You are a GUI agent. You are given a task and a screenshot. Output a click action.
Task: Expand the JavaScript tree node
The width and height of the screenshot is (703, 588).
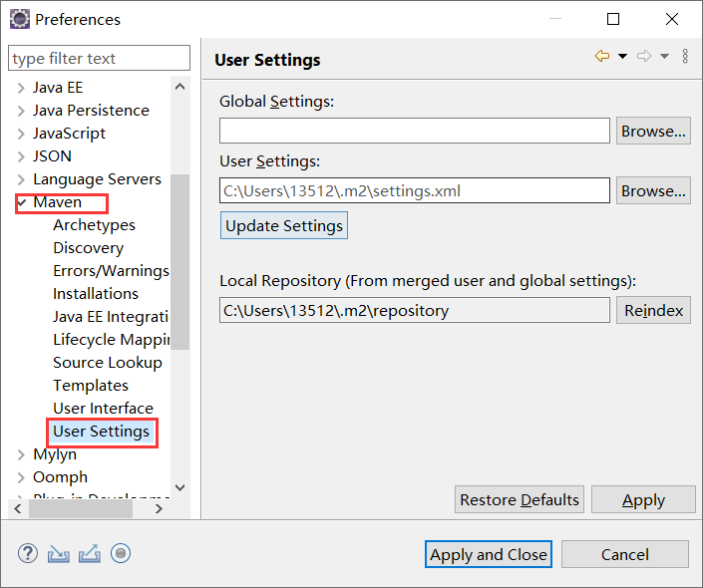(x=21, y=134)
